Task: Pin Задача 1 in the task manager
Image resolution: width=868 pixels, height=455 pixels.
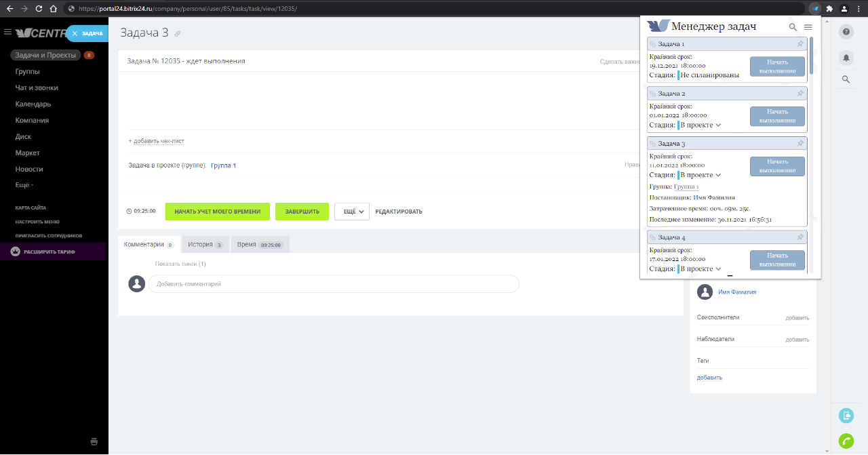Action: 800,44
